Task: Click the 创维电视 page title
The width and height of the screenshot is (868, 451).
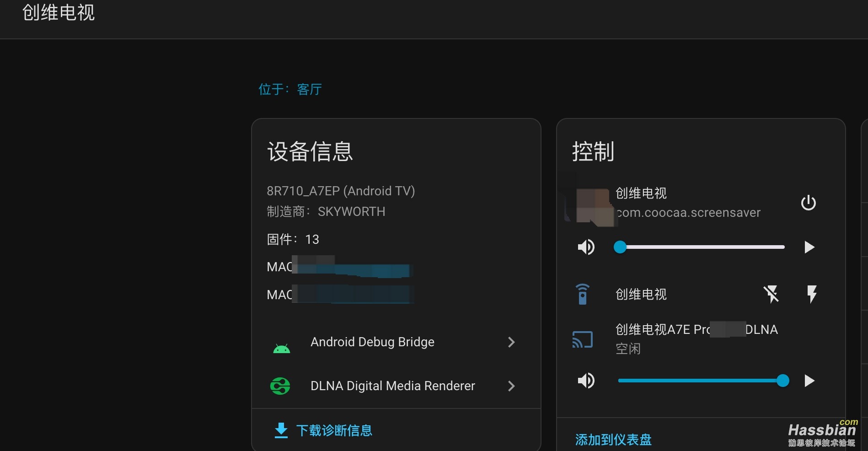Action: pos(59,12)
